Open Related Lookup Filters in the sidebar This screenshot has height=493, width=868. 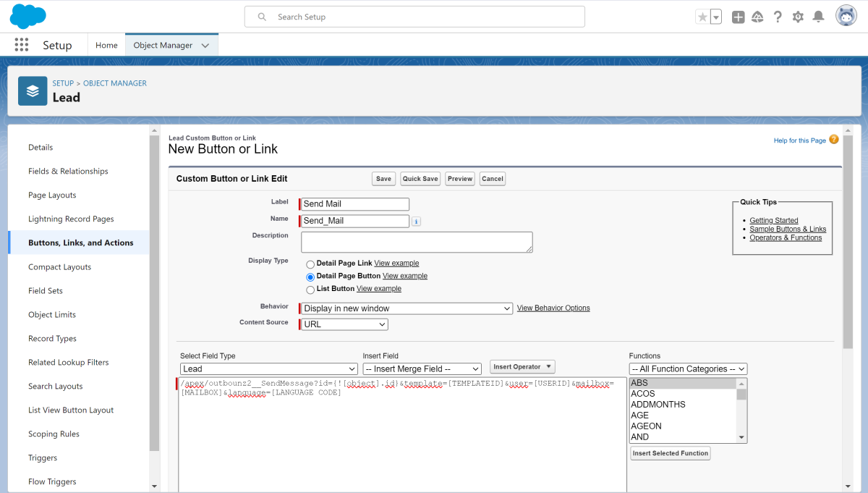pyautogui.click(x=68, y=362)
